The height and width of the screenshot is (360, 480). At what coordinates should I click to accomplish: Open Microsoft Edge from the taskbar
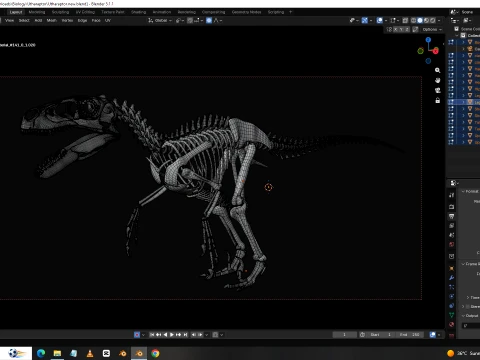pyautogui.click(x=41, y=353)
